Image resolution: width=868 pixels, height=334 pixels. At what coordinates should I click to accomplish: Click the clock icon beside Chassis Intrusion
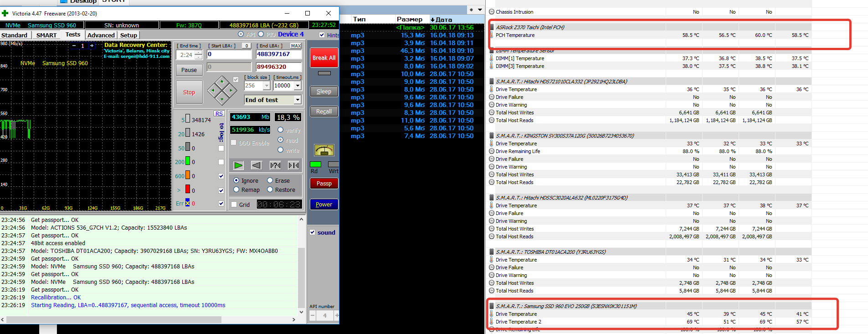492,12
